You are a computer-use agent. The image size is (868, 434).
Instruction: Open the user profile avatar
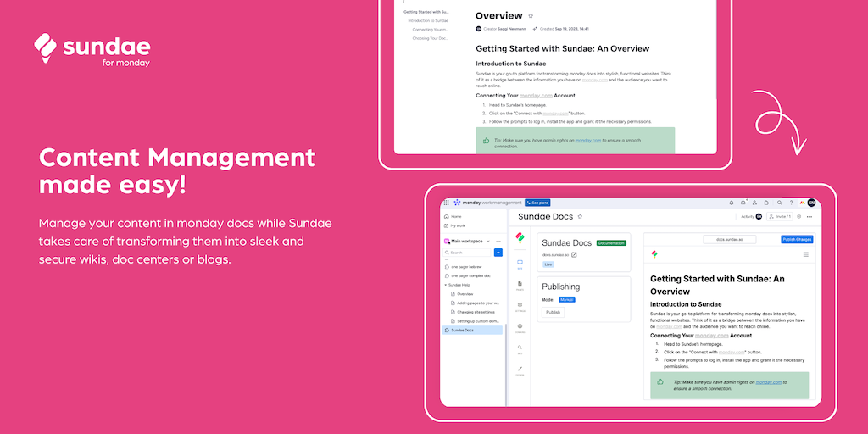click(811, 203)
